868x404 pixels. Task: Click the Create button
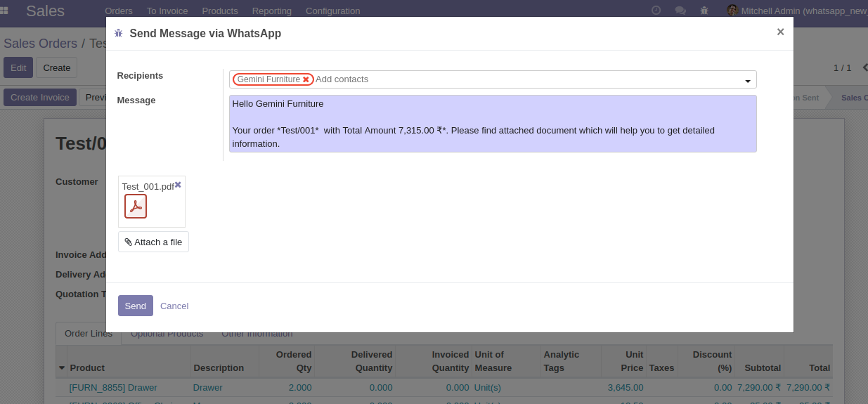click(x=56, y=67)
